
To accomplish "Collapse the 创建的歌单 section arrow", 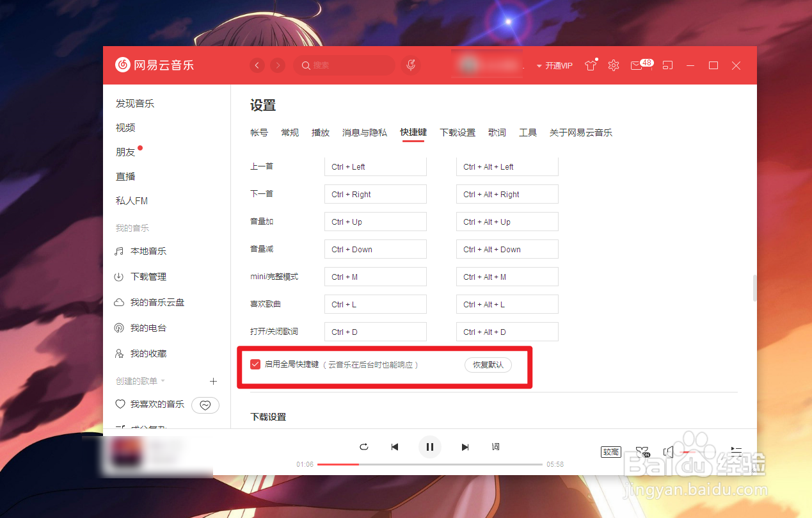I will click(163, 381).
